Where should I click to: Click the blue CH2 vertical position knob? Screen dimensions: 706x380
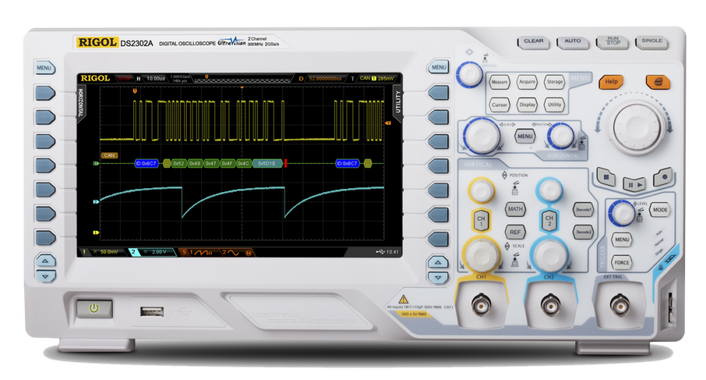tap(550, 190)
